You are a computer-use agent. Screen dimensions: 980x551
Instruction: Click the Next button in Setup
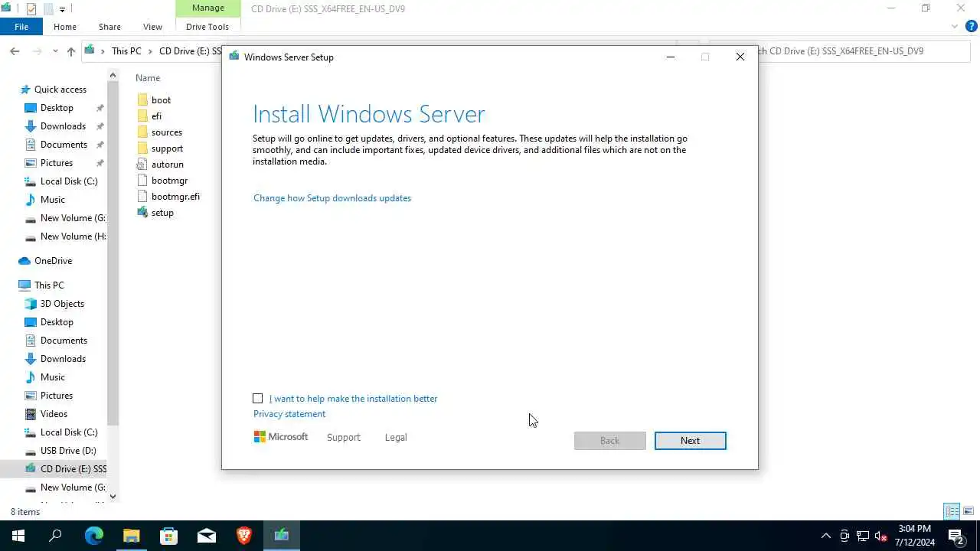[x=690, y=441]
